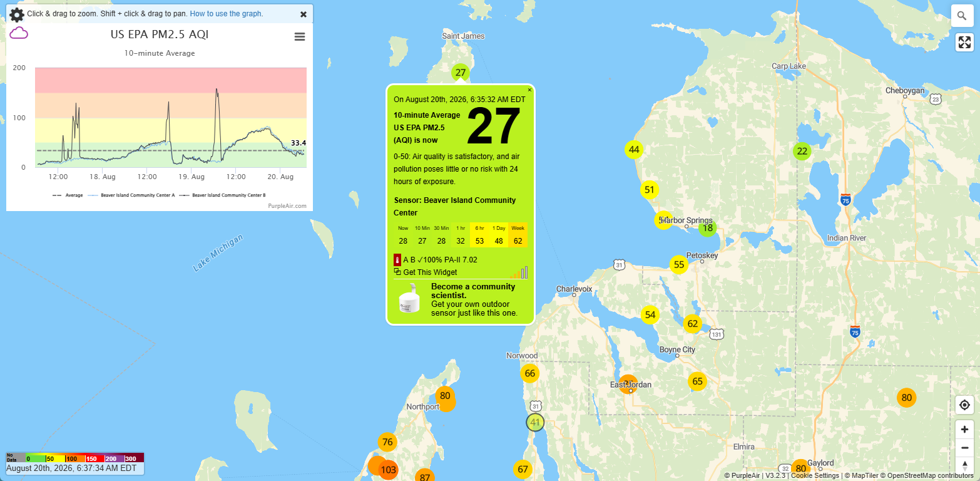Image resolution: width=980 pixels, height=481 pixels.
Task: Reset map bearing with the compass arrow
Action: point(964,465)
